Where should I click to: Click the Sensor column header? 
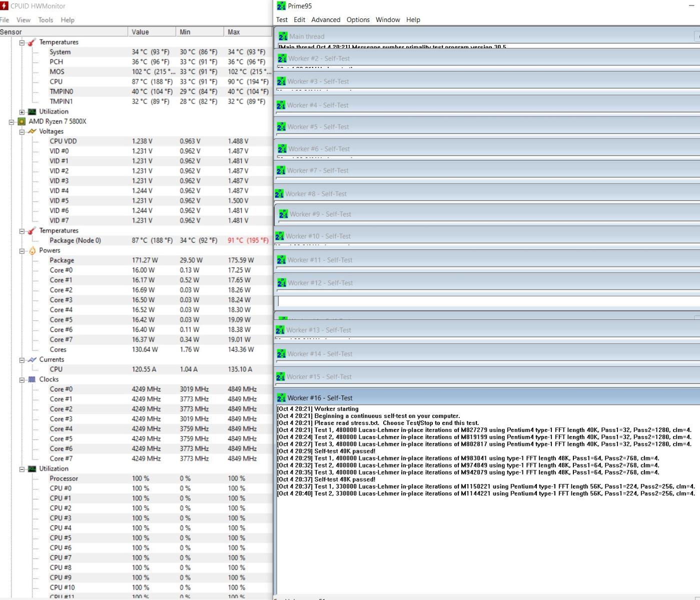pos(64,32)
